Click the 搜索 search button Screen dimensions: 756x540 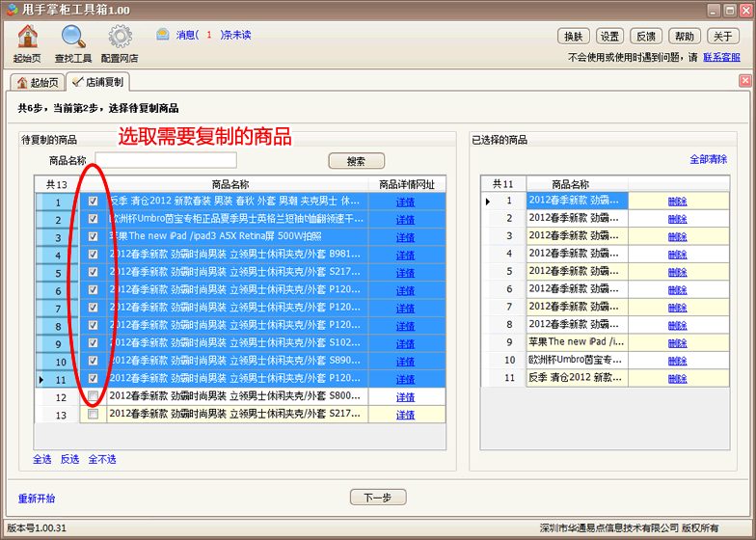[x=357, y=161]
